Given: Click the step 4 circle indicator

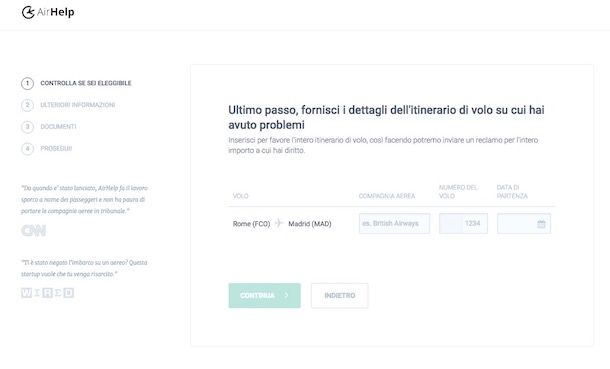Looking at the screenshot, I should pyautogui.click(x=27, y=149).
